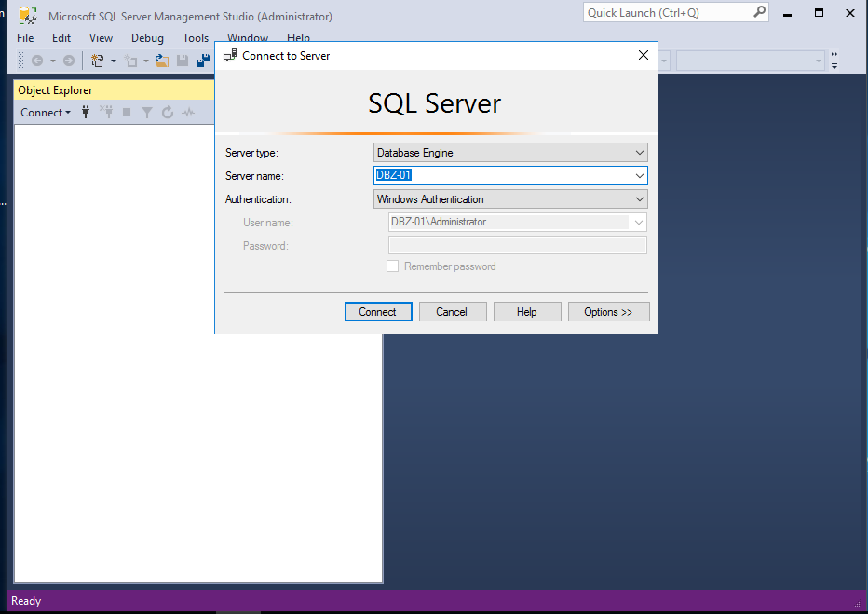Click the Connect button in the dialog
This screenshot has height=614, width=868.
coord(378,312)
